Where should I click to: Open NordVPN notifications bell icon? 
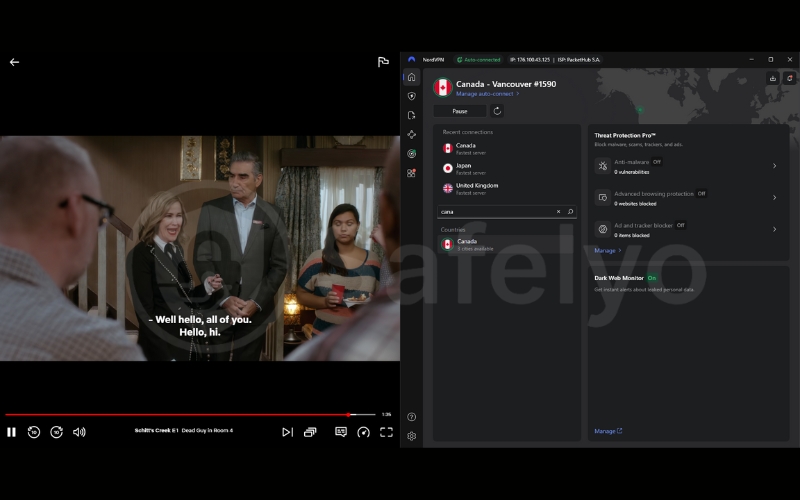coord(789,78)
